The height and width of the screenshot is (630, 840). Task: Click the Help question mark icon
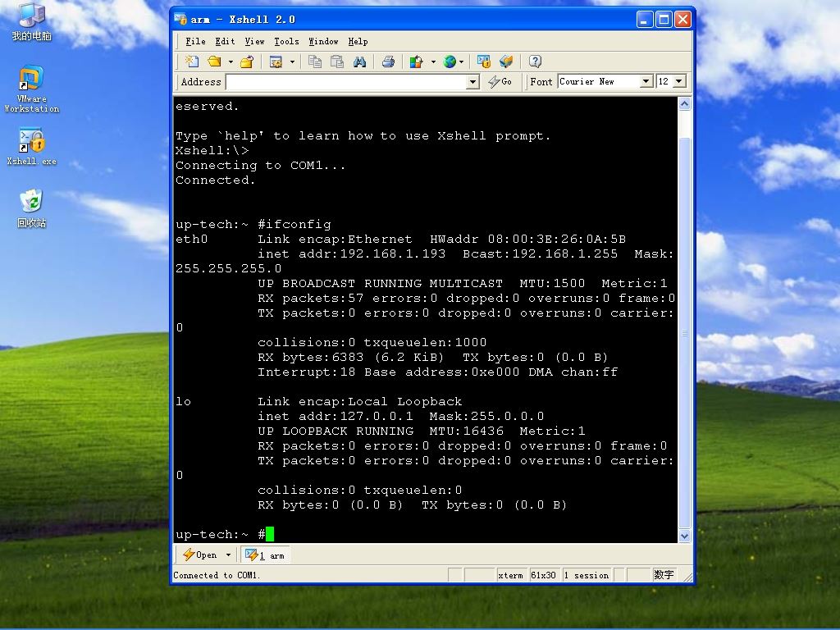point(535,62)
